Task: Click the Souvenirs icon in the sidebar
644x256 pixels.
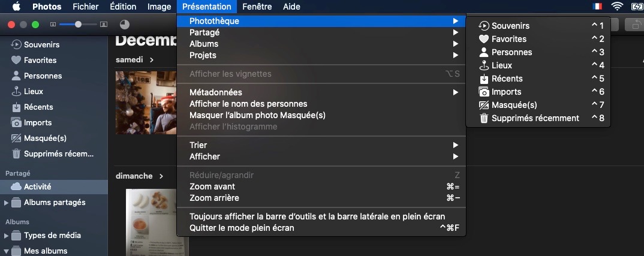Action: click(x=16, y=44)
